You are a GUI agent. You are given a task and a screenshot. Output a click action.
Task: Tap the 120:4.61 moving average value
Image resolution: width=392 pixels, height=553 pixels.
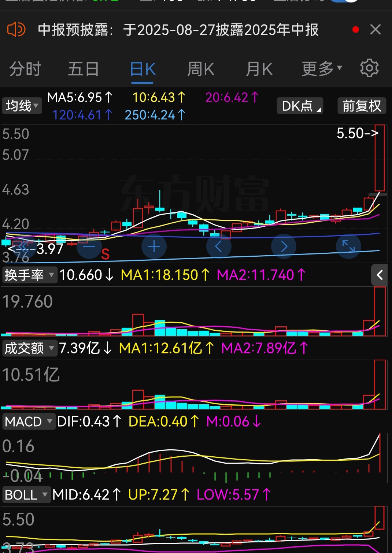[82, 115]
